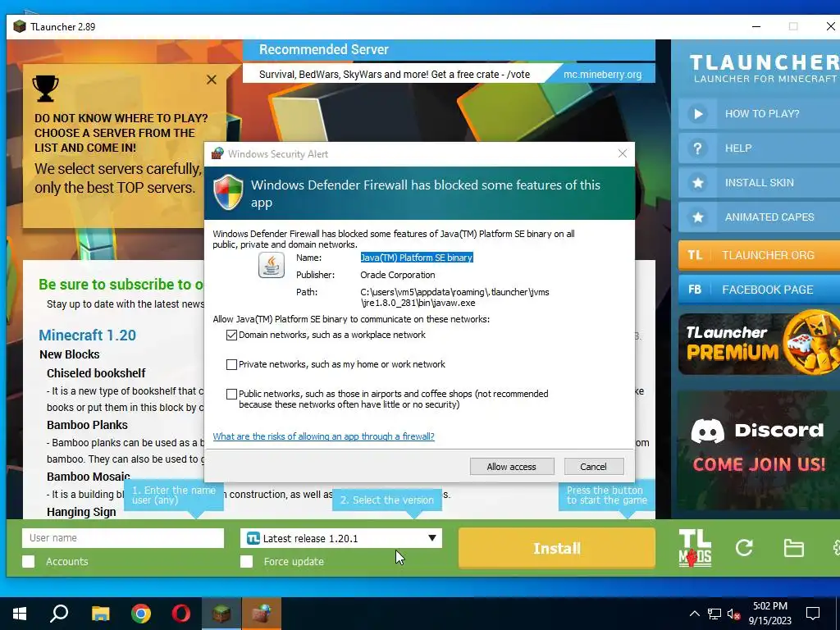Viewport: 840px width, 630px height.
Task: Click the User name input field
Action: click(x=123, y=538)
